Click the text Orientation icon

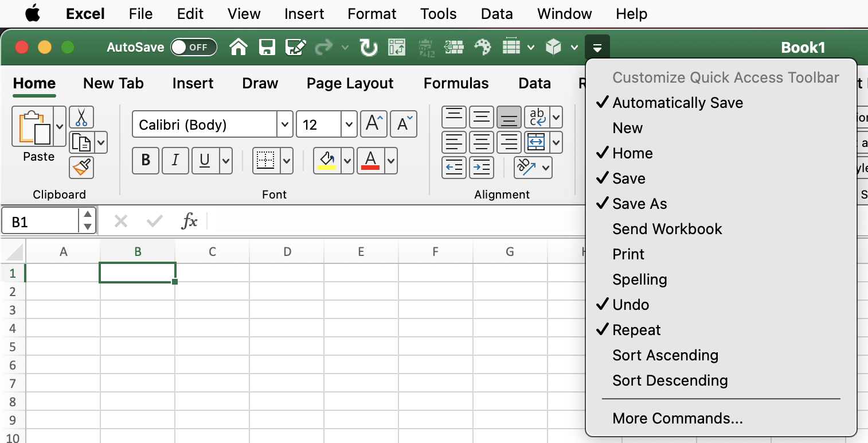pos(526,168)
